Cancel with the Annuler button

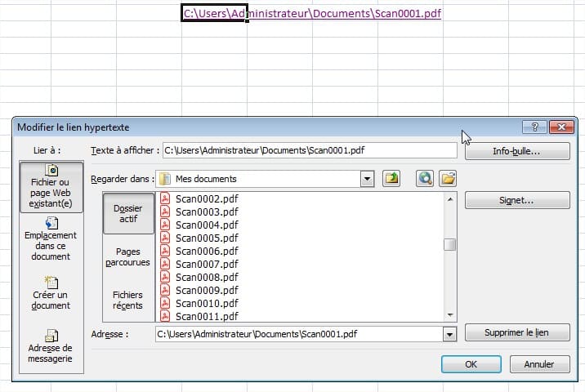click(539, 364)
